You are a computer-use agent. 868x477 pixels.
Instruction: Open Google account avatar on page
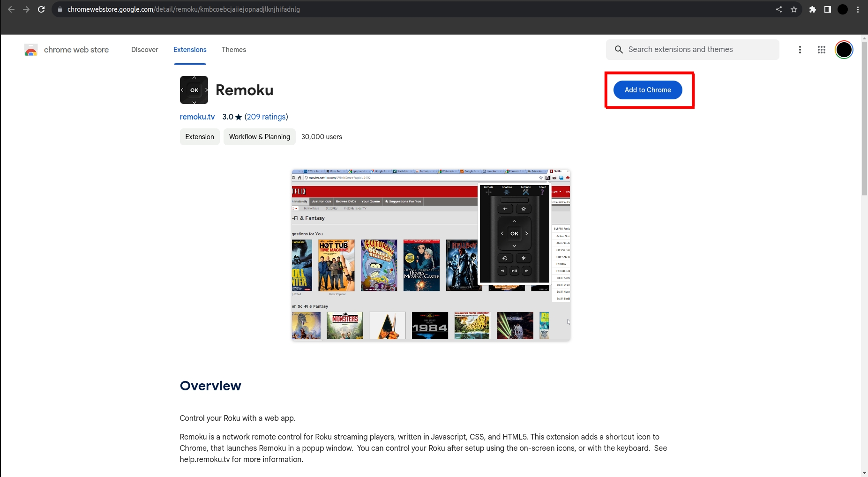point(844,50)
